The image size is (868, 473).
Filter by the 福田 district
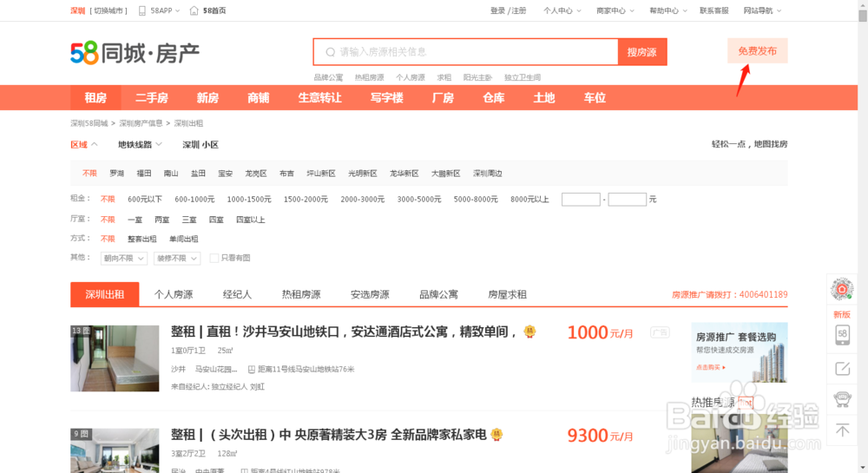(144, 174)
